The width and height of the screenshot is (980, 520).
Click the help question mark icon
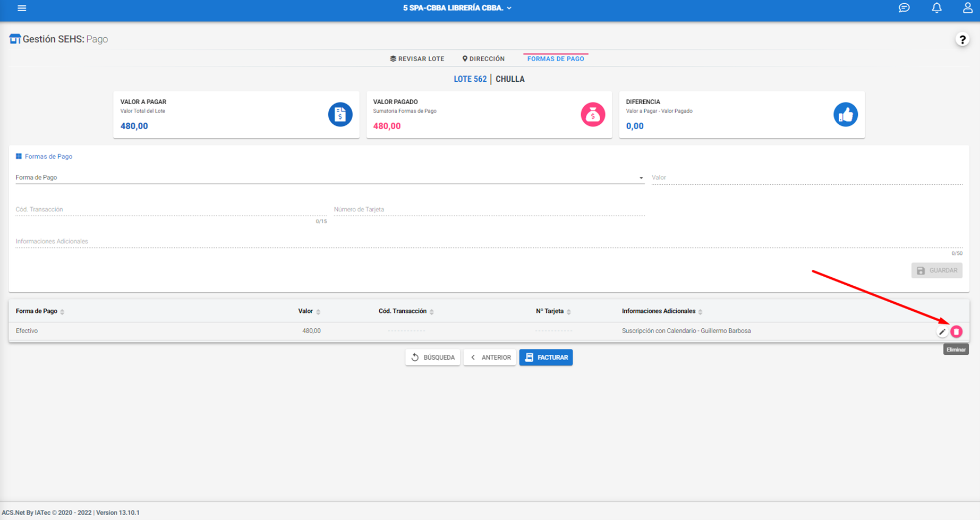coord(962,39)
